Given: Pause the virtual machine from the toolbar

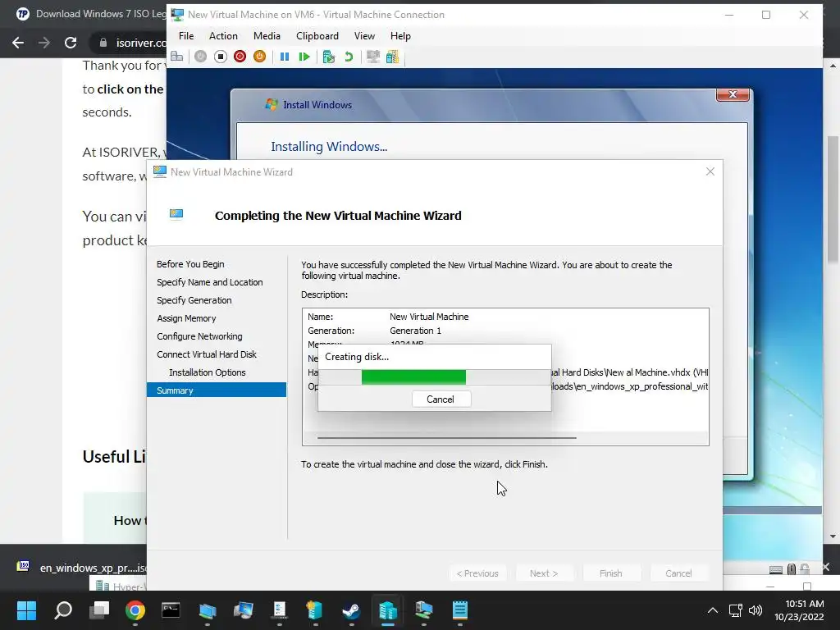Looking at the screenshot, I should [285, 57].
